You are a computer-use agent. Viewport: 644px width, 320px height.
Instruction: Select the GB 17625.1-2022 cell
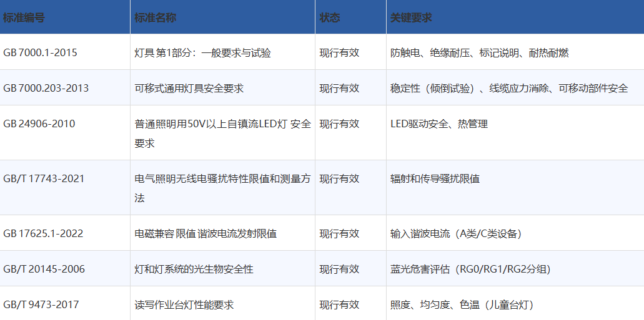(x=65, y=233)
